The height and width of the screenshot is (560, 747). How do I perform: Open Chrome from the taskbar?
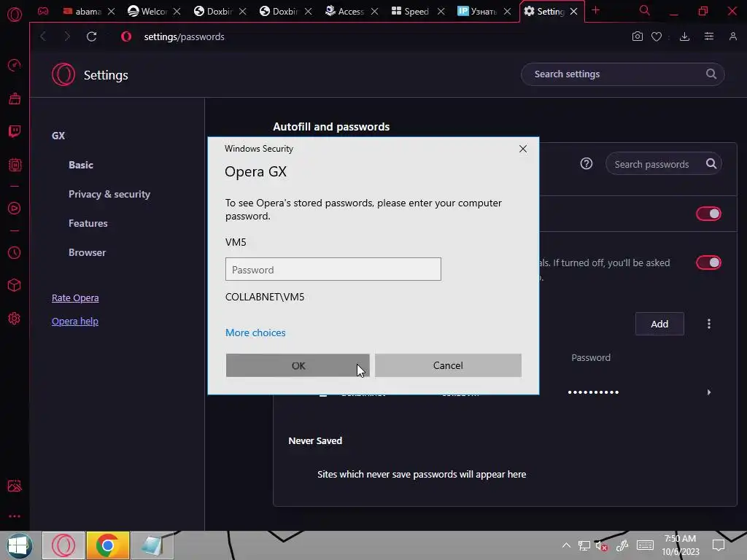[108, 545]
